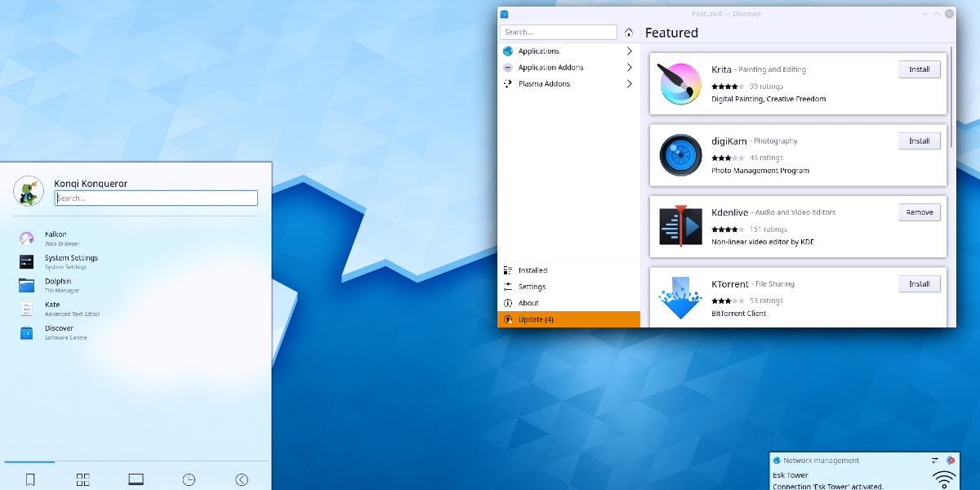Expand the Applications category
This screenshot has width=980, height=490.
click(568, 51)
